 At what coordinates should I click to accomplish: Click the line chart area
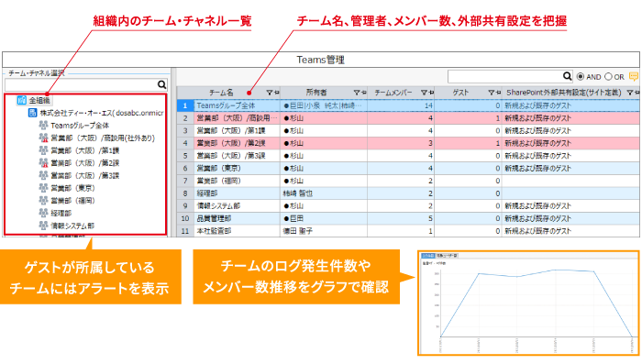pyautogui.click(x=536, y=303)
